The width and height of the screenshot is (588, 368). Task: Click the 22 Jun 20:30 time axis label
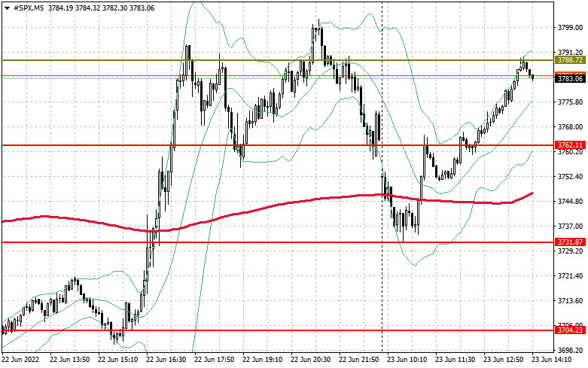pyautogui.click(x=310, y=360)
